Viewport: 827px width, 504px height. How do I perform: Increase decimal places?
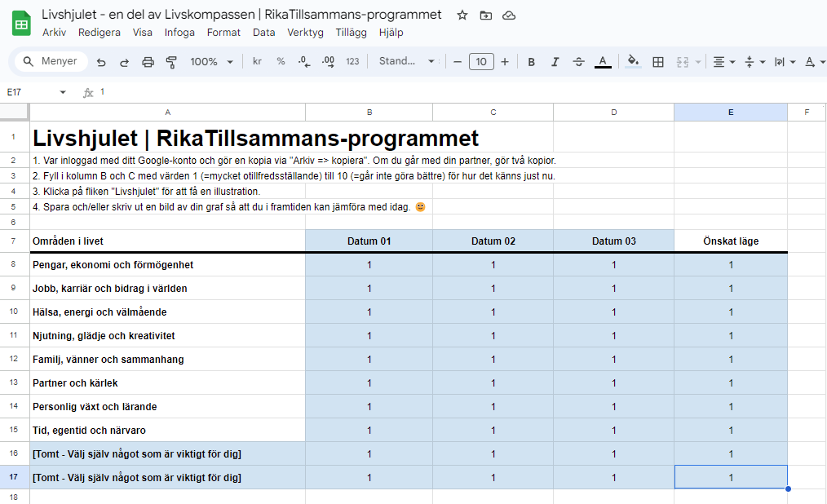click(x=328, y=62)
